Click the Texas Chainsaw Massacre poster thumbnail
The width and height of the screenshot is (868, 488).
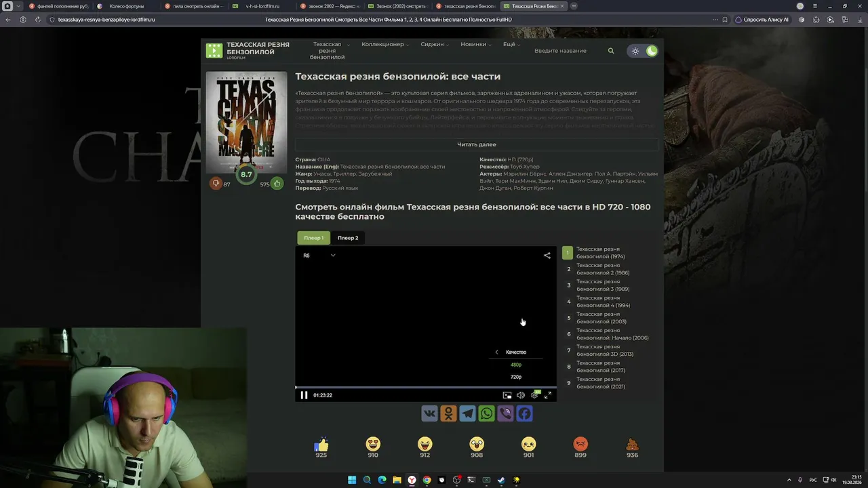point(246,123)
